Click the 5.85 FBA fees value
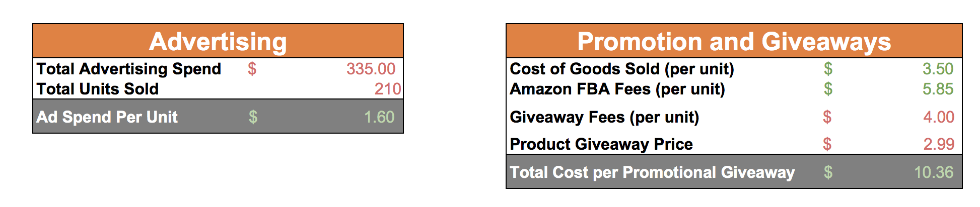The height and width of the screenshot is (207, 980). tap(938, 89)
